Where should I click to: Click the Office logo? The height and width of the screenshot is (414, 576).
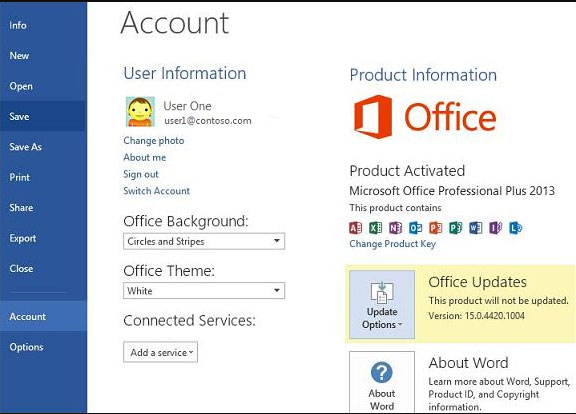[x=425, y=117]
